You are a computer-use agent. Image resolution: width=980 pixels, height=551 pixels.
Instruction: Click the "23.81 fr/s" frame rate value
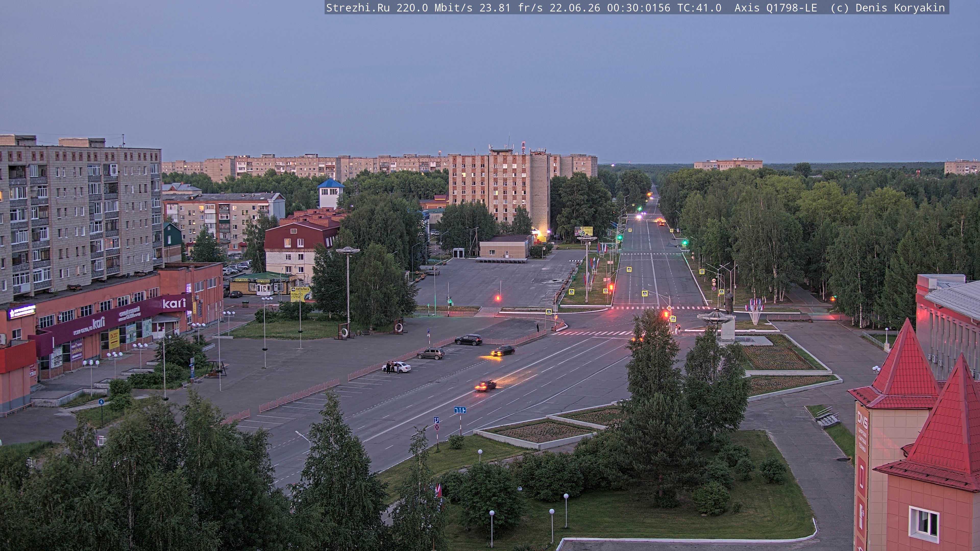coord(511,8)
